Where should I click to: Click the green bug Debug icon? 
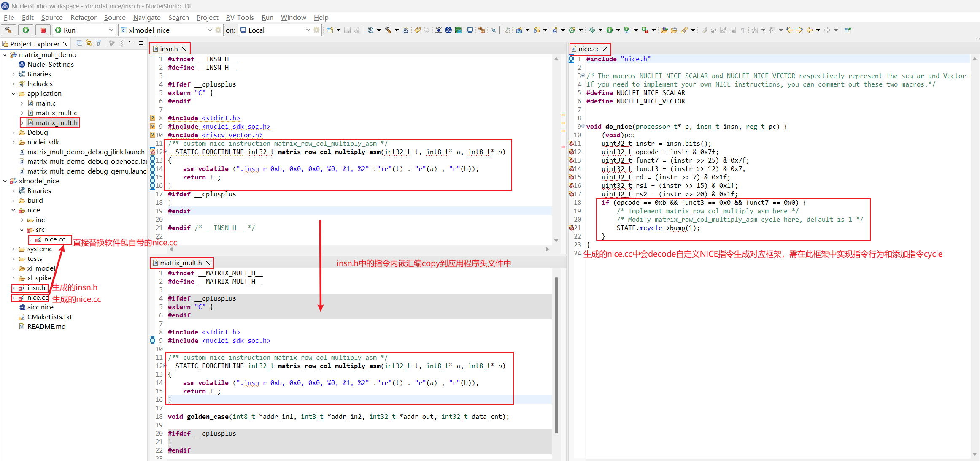click(592, 30)
